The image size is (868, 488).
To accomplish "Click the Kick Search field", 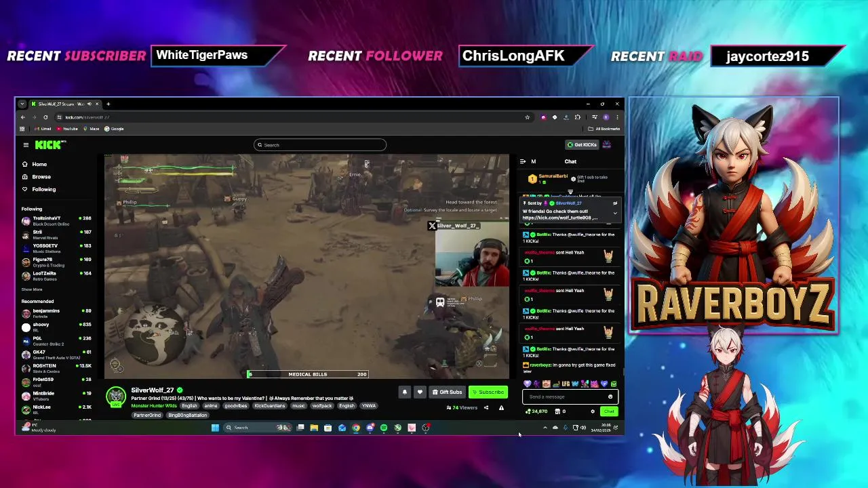I will [x=320, y=144].
